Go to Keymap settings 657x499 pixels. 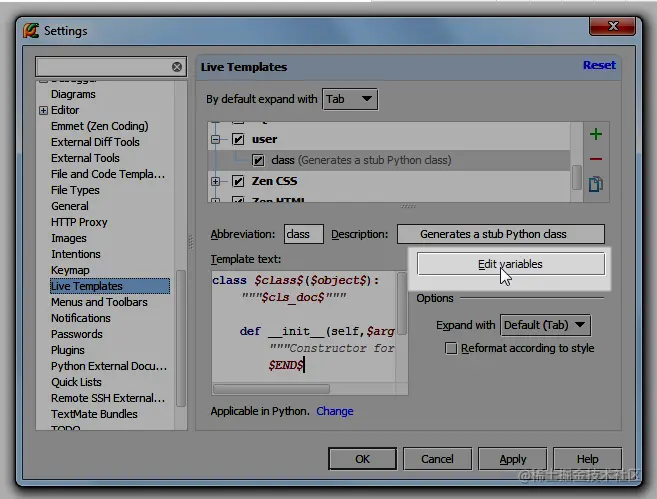[70, 270]
